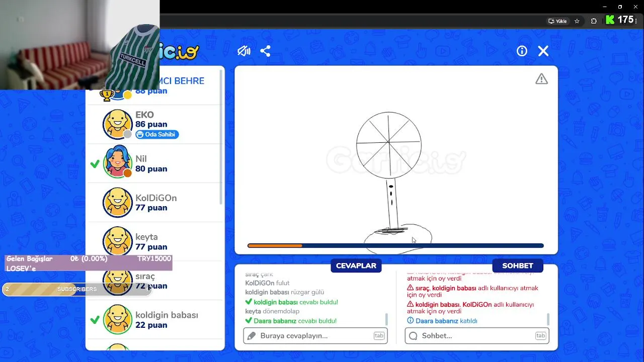
Task: Click EKO's player avatar
Action: click(117, 124)
